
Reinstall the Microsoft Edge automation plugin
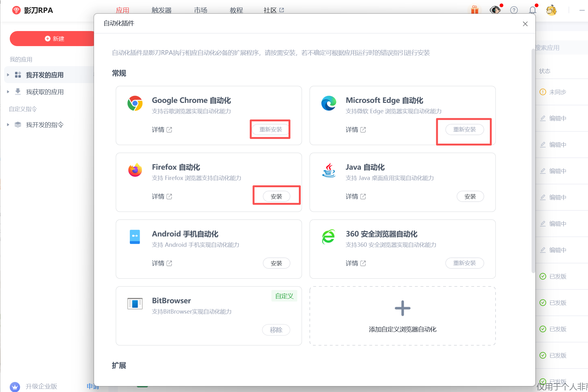pos(464,130)
